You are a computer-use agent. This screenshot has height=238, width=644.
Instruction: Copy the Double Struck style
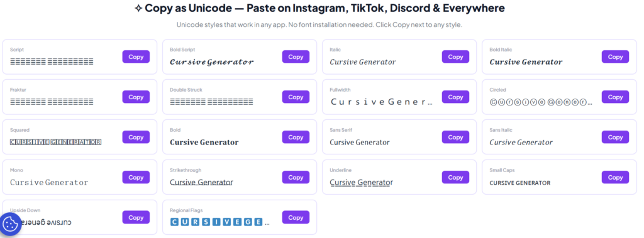coord(296,97)
